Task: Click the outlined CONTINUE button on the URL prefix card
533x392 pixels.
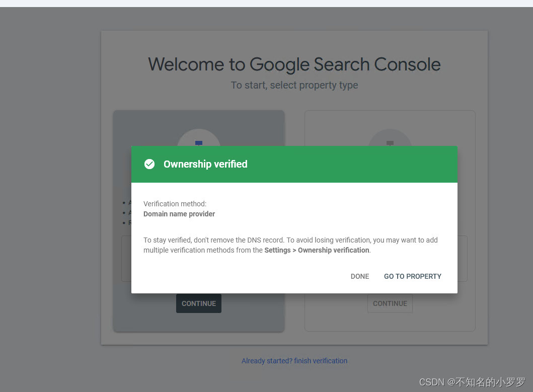Action: pyautogui.click(x=390, y=303)
